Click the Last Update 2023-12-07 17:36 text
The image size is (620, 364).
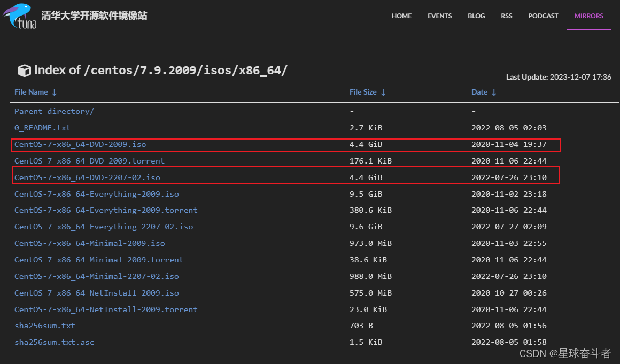point(559,77)
